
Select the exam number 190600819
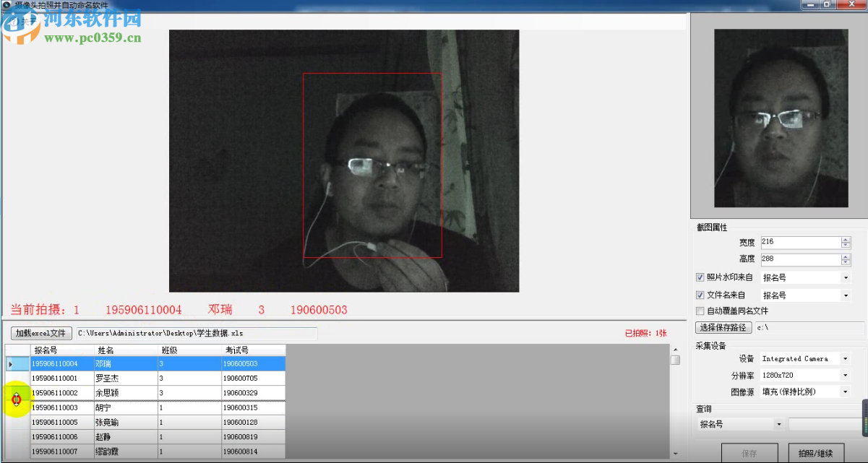(254, 437)
